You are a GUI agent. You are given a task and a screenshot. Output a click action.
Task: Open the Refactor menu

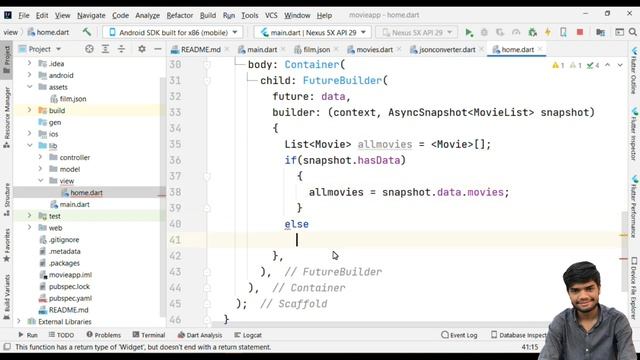coord(180,16)
